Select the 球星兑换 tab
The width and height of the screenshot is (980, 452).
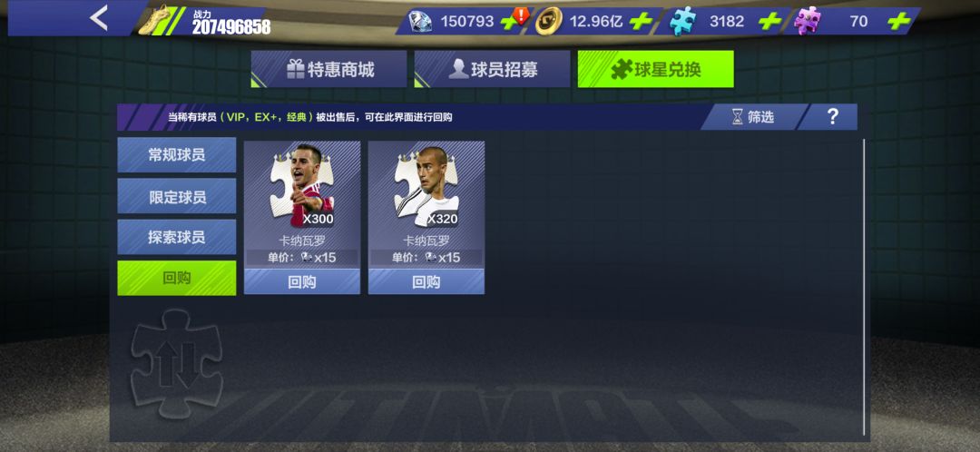(x=656, y=69)
